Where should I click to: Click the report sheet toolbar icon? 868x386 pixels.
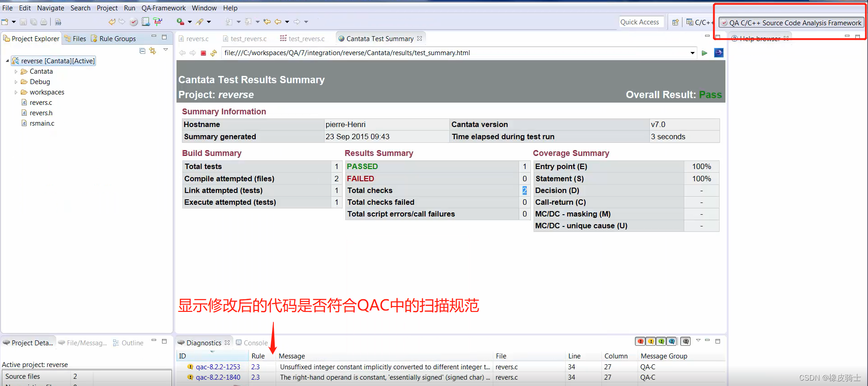[146, 22]
